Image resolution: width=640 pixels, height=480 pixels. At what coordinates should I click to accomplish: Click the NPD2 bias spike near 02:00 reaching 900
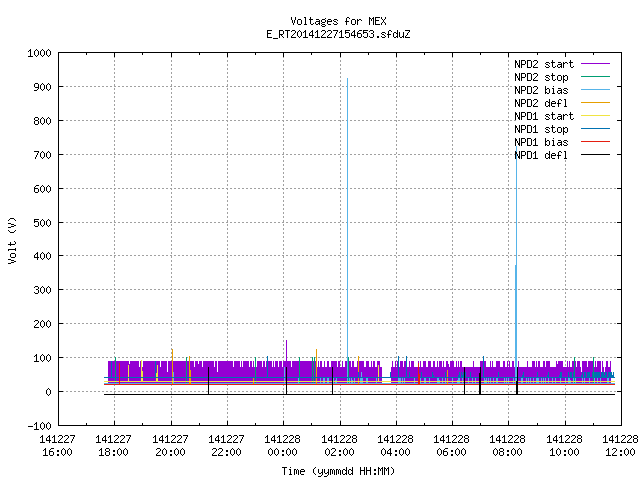tap(347, 216)
